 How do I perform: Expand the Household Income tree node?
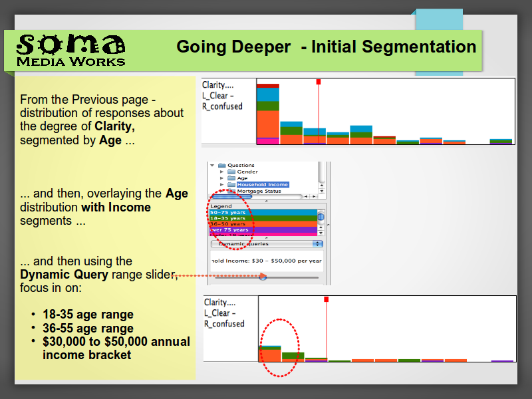click(x=222, y=185)
